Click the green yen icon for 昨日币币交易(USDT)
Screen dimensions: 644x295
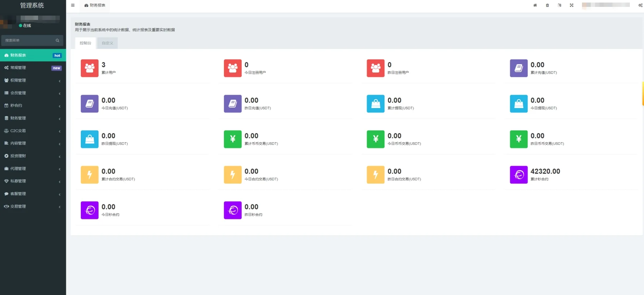coord(519,139)
